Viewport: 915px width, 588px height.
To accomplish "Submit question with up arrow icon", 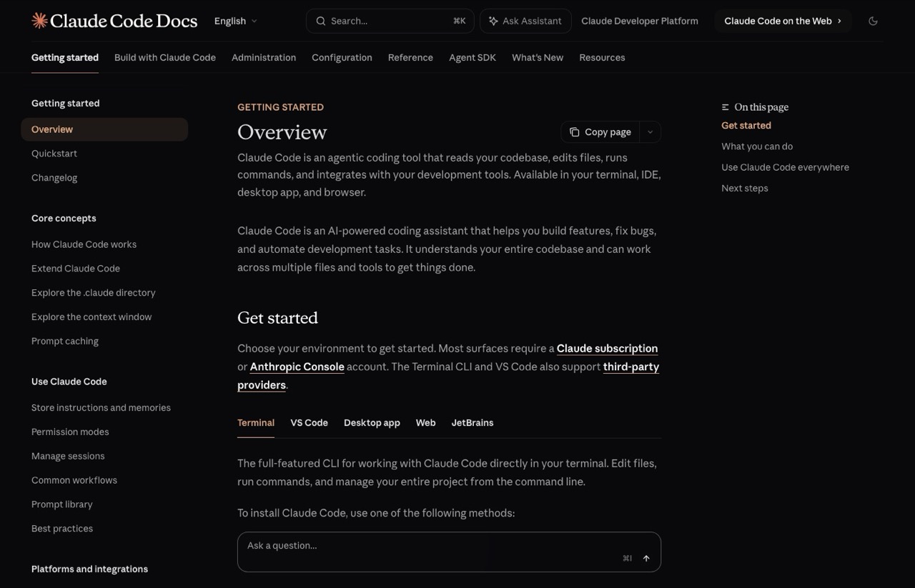I will click(x=646, y=559).
